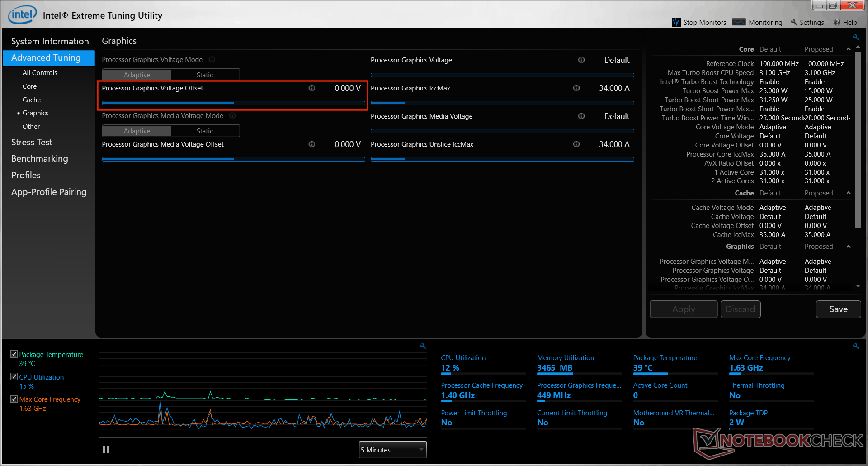868x466 pixels.
Task: Uncheck Package Temperature monitor checkbox
Action: click(x=14, y=354)
